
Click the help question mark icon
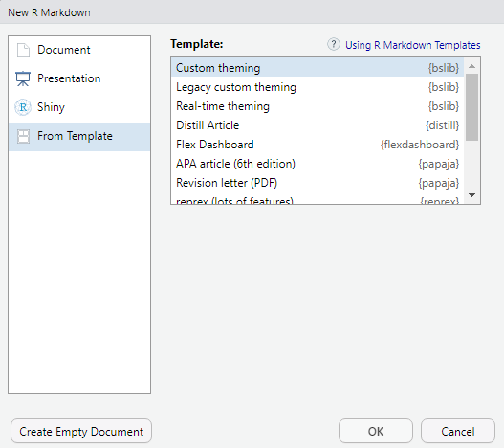[334, 44]
